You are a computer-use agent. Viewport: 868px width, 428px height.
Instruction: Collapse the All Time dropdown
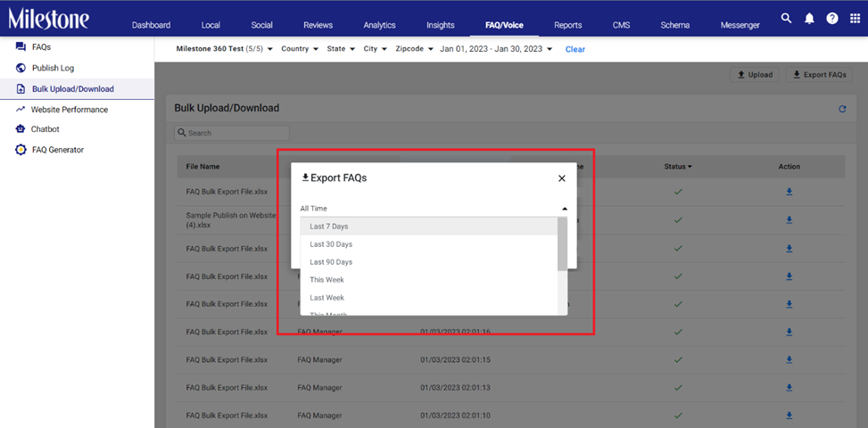click(x=564, y=209)
